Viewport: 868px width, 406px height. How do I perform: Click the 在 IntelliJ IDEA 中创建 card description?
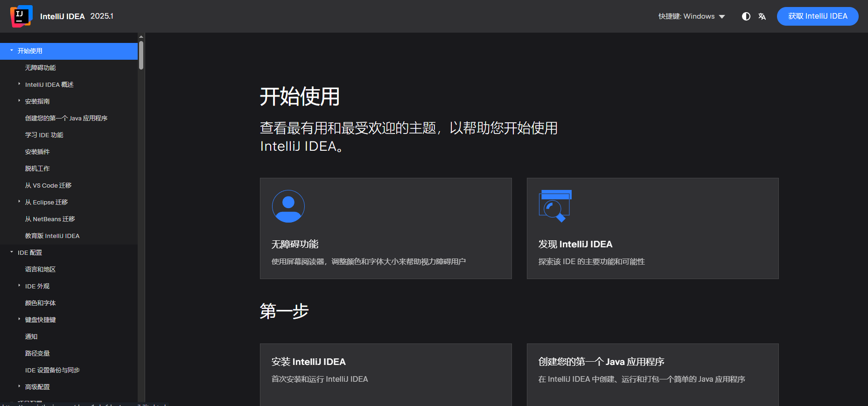[642, 379]
